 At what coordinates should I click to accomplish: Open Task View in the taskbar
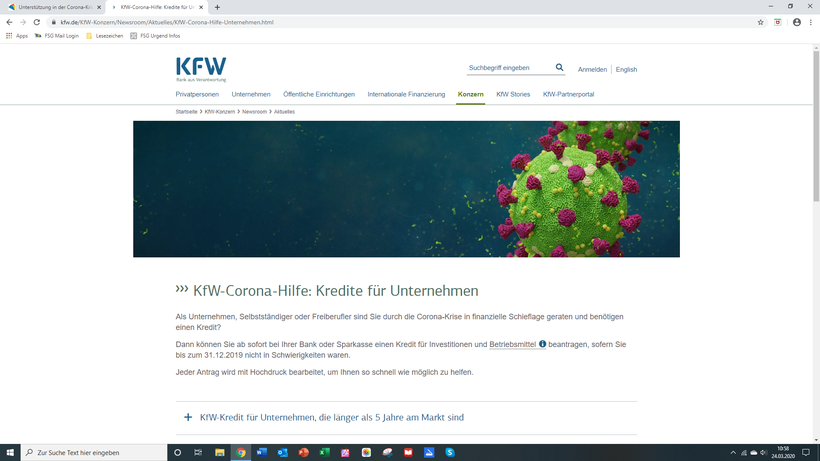(x=198, y=453)
